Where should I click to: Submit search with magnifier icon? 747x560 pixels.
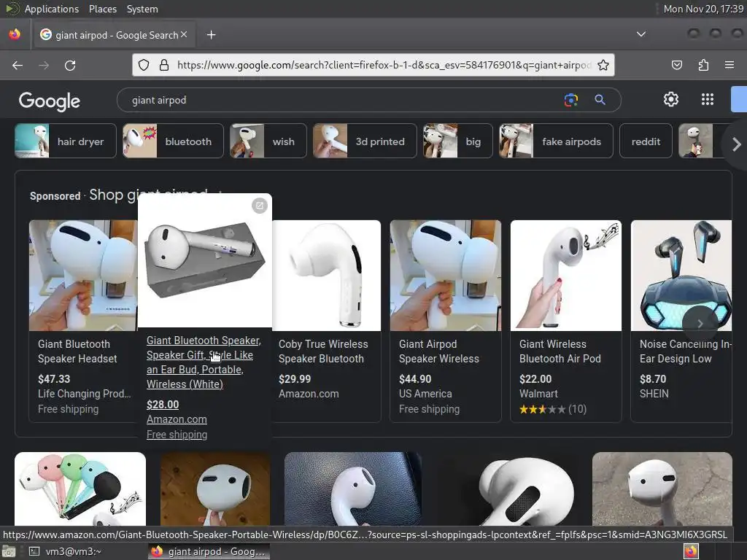600,99
